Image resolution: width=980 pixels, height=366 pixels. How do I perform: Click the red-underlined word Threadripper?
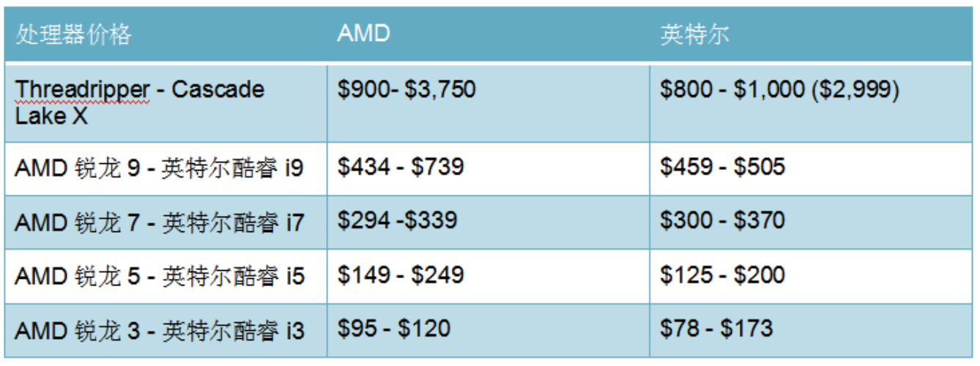(x=82, y=90)
